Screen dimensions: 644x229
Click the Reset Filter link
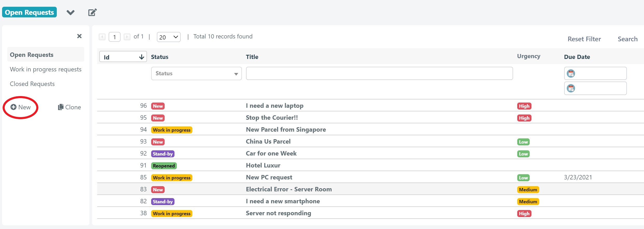click(x=584, y=39)
